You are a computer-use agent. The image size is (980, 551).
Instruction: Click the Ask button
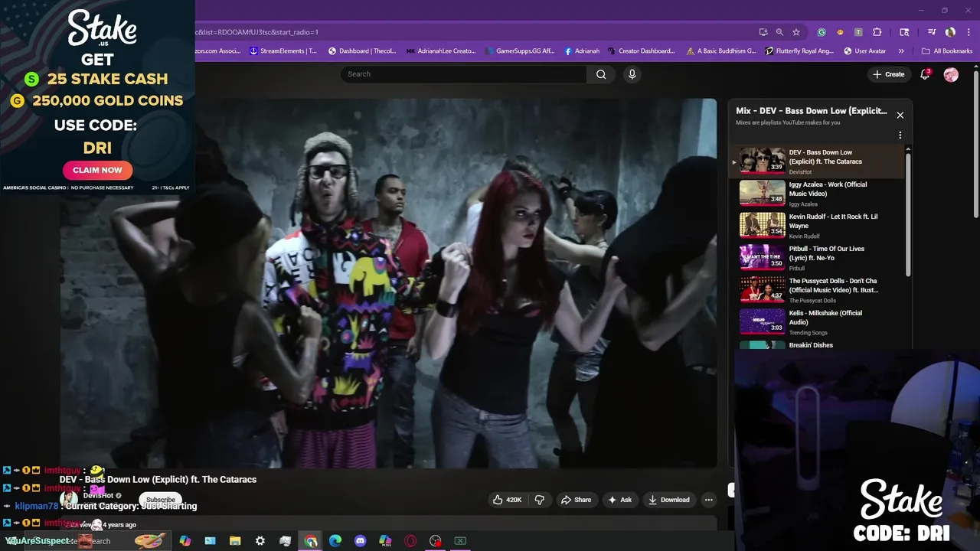coord(620,500)
